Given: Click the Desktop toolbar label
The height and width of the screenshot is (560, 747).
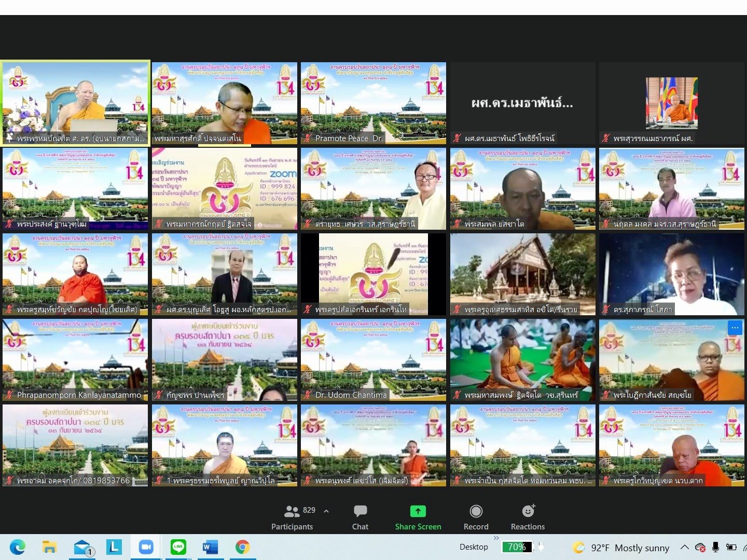Looking at the screenshot, I should click(x=474, y=547).
